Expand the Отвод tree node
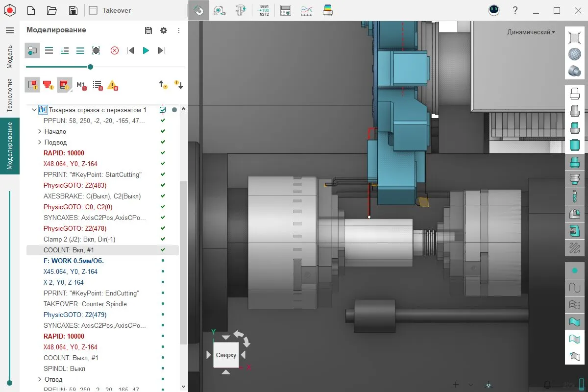The width and height of the screenshot is (588, 392). tap(40, 379)
